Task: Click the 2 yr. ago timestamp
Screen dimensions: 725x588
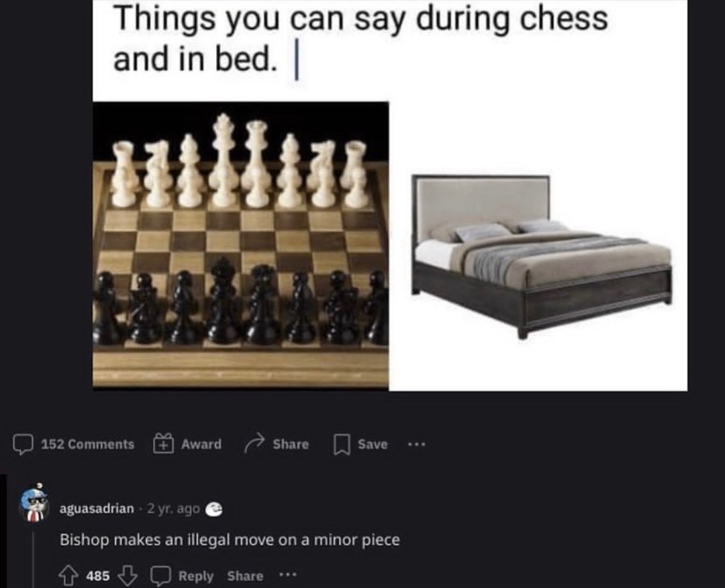Action: pos(173,509)
